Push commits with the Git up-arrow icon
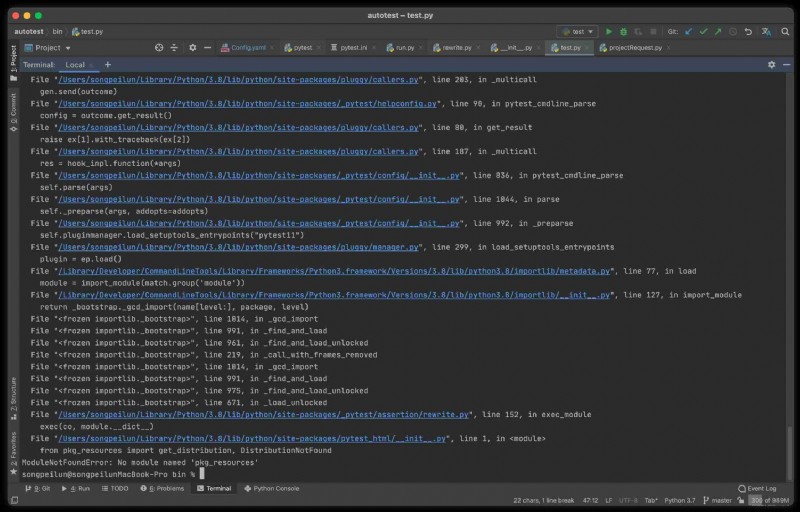The width and height of the screenshot is (800, 512). click(718, 32)
